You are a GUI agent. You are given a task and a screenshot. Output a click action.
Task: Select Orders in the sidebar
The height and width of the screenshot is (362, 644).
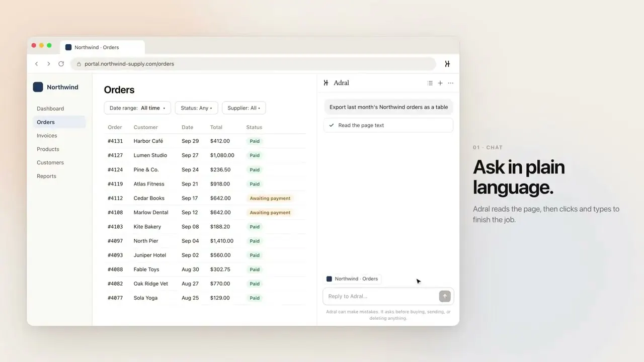(59, 122)
